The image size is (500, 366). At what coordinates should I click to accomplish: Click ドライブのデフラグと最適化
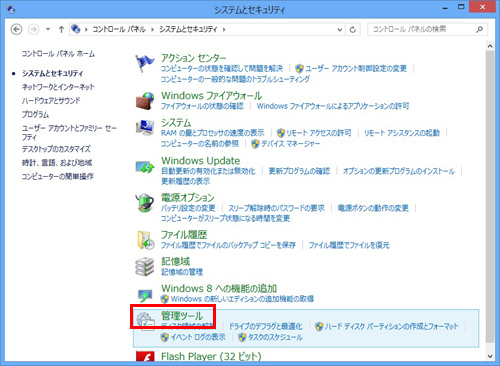point(265,326)
